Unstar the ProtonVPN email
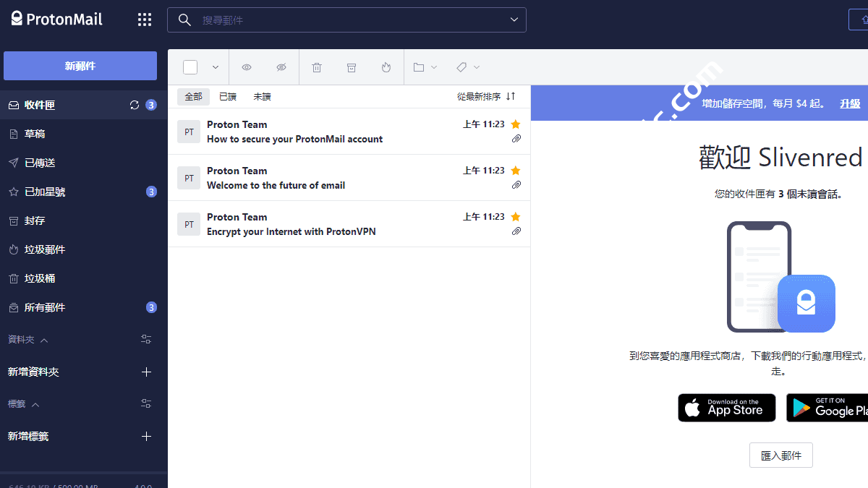The image size is (868, 488). tap(516, 217)
